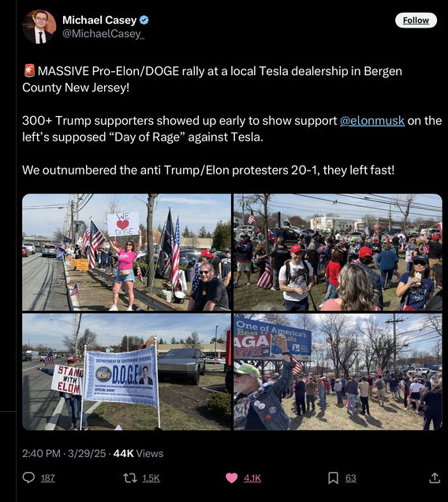Click the blue verified badge
448x502 pixels.
click(144, 20)
